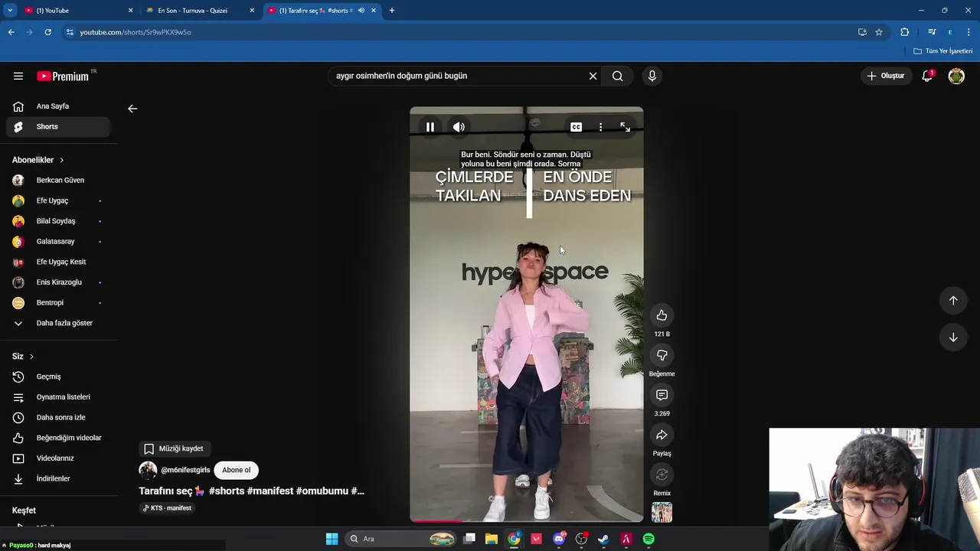Open Oynatma listeleri playlists

click(58, 397)
